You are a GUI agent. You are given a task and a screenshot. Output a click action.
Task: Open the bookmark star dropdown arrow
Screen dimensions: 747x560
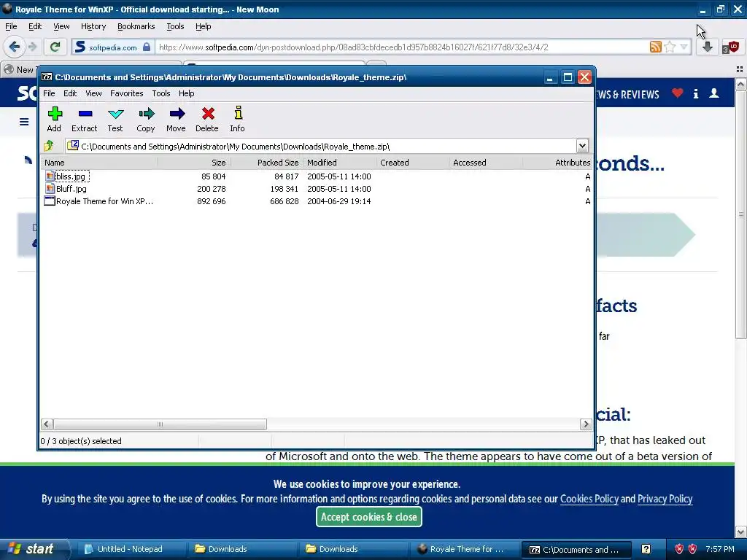click(684, 47)
